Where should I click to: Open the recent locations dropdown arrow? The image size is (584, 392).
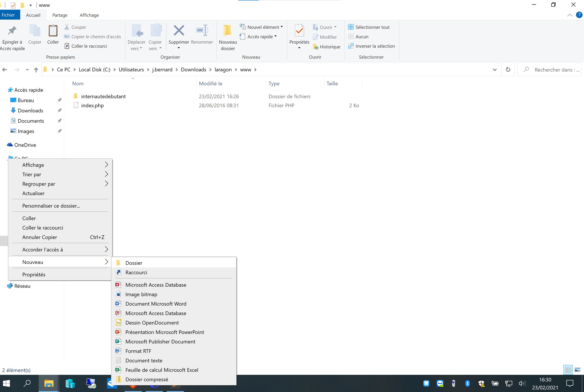(27, 70)
